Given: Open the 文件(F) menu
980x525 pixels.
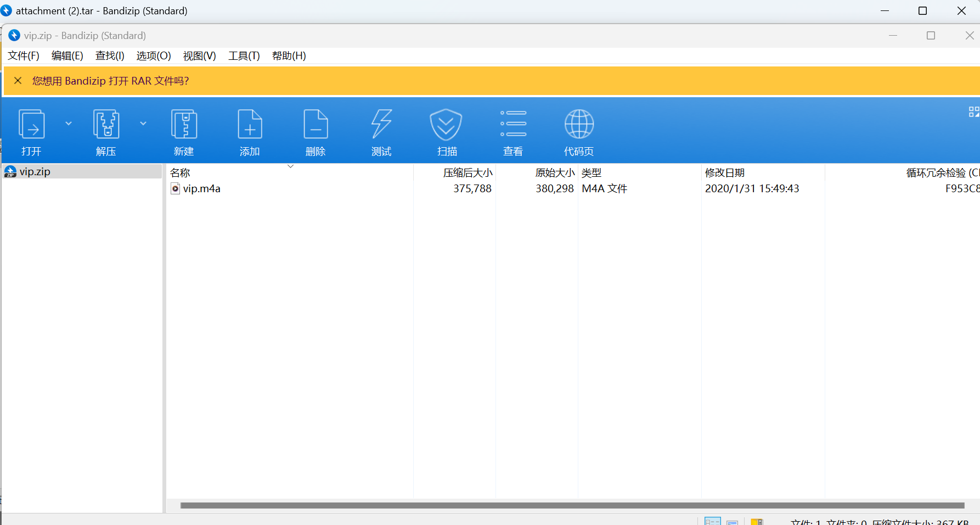Looking at the screenshot, I should pyautogui.click(x=24, y=56).
